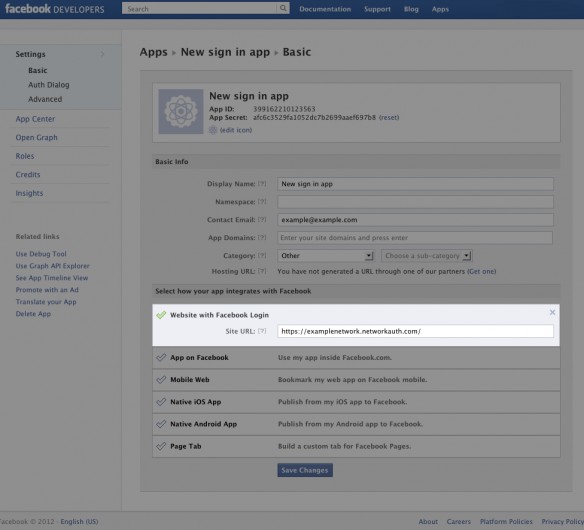
Task: Click the Site URL help icon
Action: tap(262, 331)
